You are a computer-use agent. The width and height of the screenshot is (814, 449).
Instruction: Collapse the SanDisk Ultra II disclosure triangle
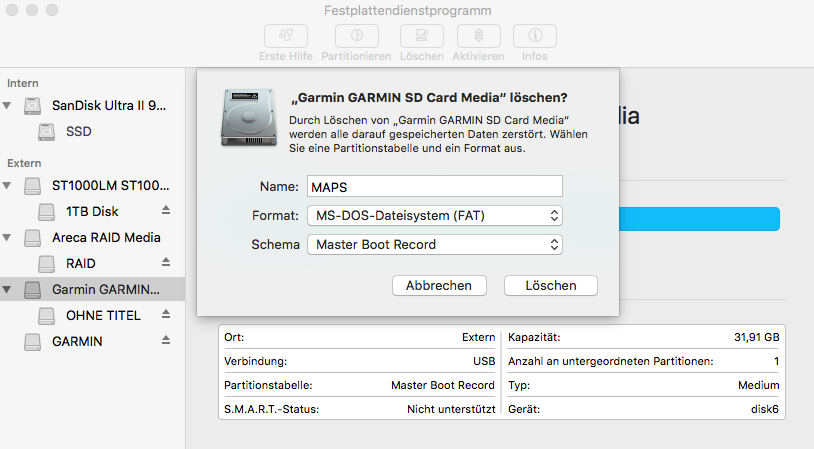coord(7,106)
